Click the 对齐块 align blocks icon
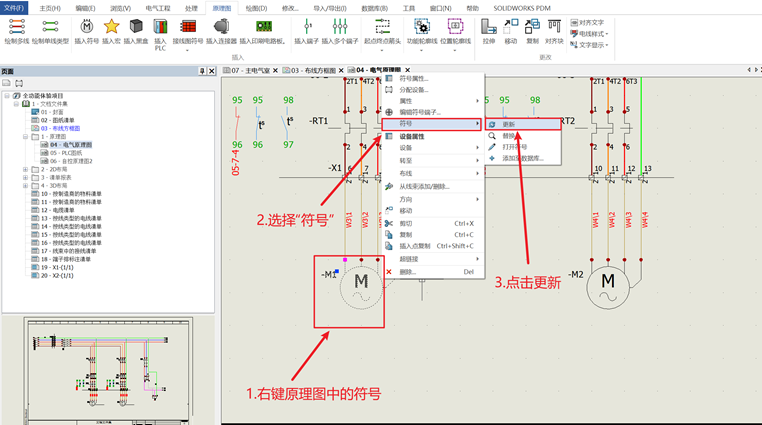762x425 pixels. coord(554,27)
